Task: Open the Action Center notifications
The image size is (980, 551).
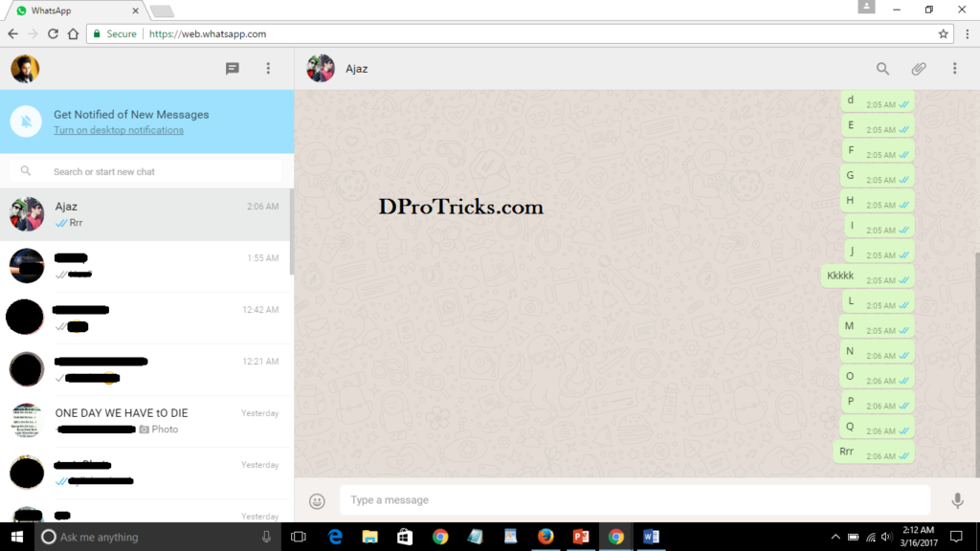Action: pyautogui.click(x=956, y=537)
